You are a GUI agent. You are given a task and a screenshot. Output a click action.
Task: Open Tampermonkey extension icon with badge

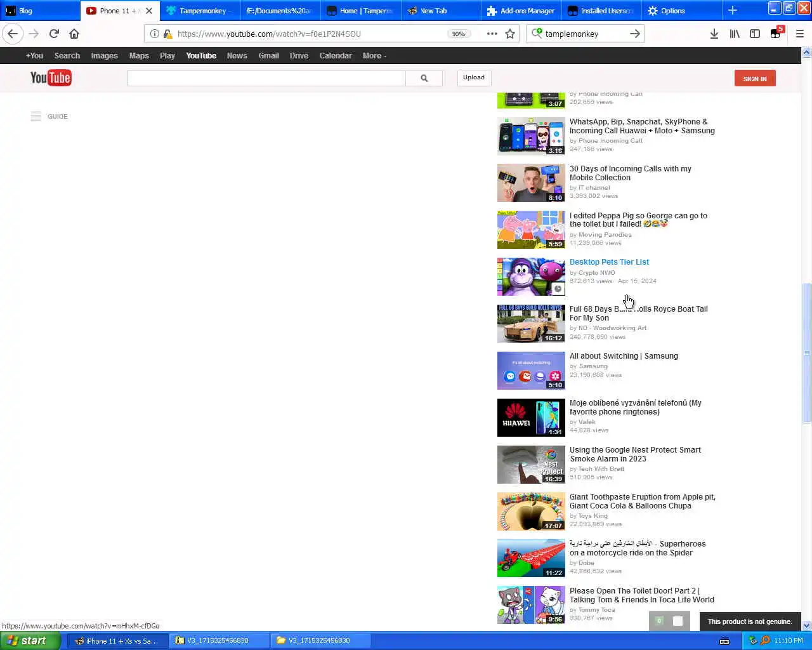pyautogui.click(x=776, y=34)
